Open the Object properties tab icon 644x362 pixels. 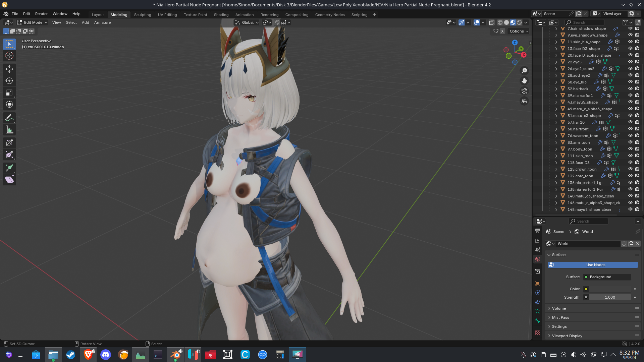click(x=538, y=283)
